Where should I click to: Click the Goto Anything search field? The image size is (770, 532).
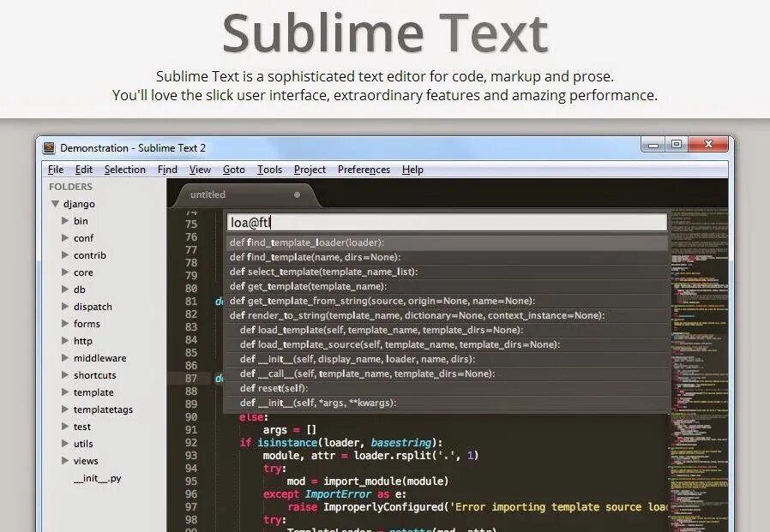pos(447,223)
